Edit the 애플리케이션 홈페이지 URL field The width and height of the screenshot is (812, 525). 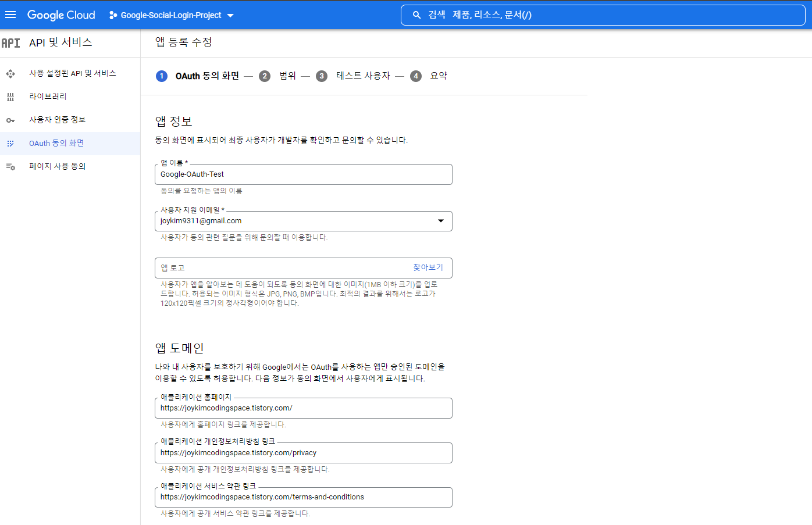tap(304, 408)
